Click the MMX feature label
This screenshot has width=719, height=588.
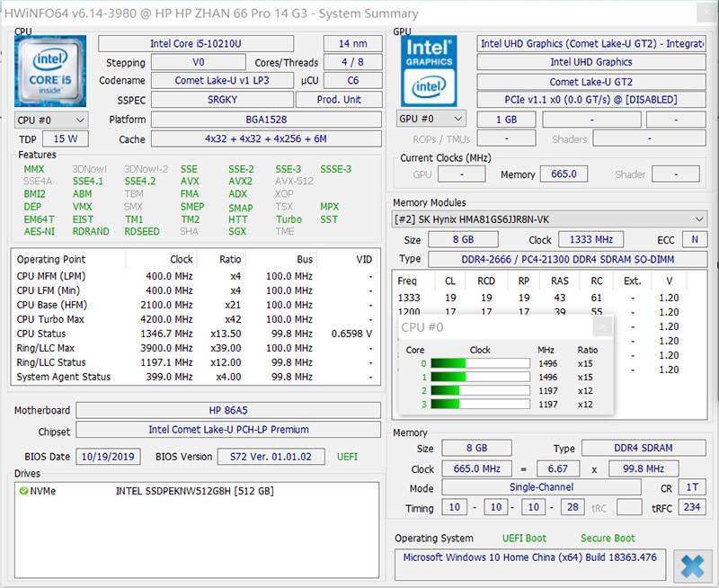coord(34,169)
